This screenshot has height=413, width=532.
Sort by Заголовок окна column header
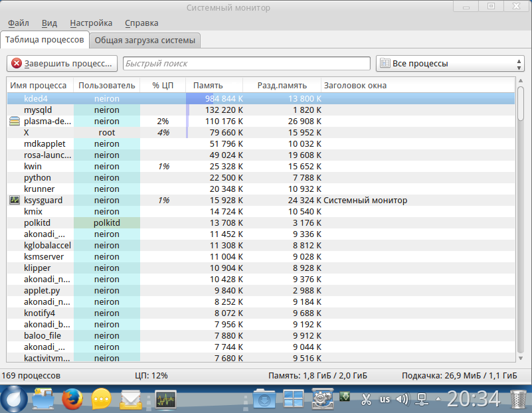tap(418, 85)
